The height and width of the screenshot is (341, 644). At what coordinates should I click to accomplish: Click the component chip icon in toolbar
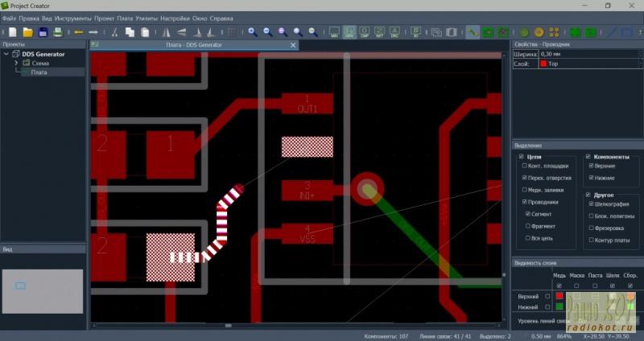pos(453,32)
